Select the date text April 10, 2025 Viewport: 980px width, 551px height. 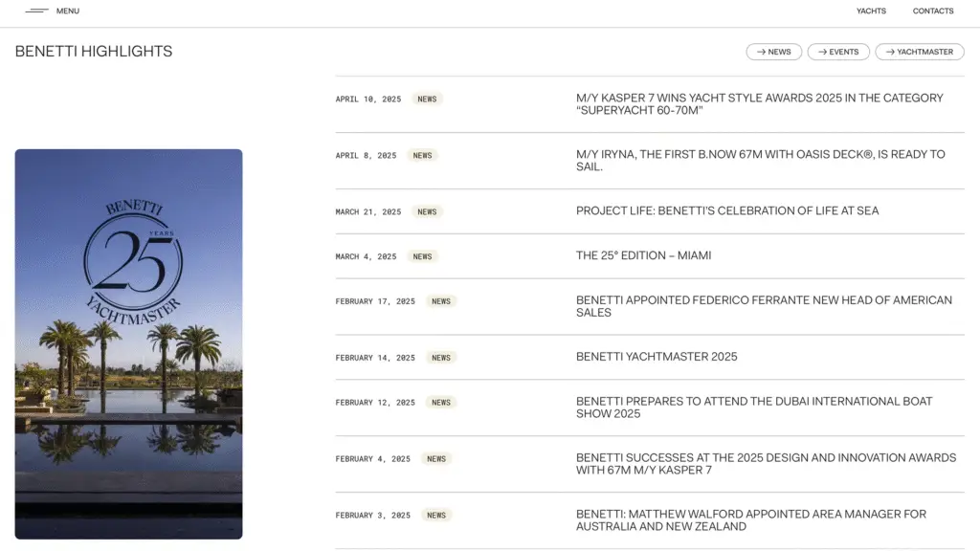368,99
